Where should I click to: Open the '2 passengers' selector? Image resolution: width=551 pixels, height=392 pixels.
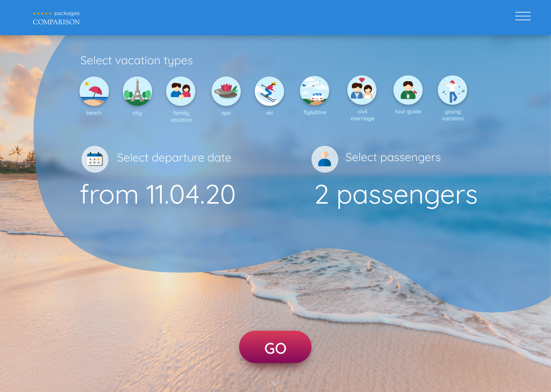[x=396, y=195]
